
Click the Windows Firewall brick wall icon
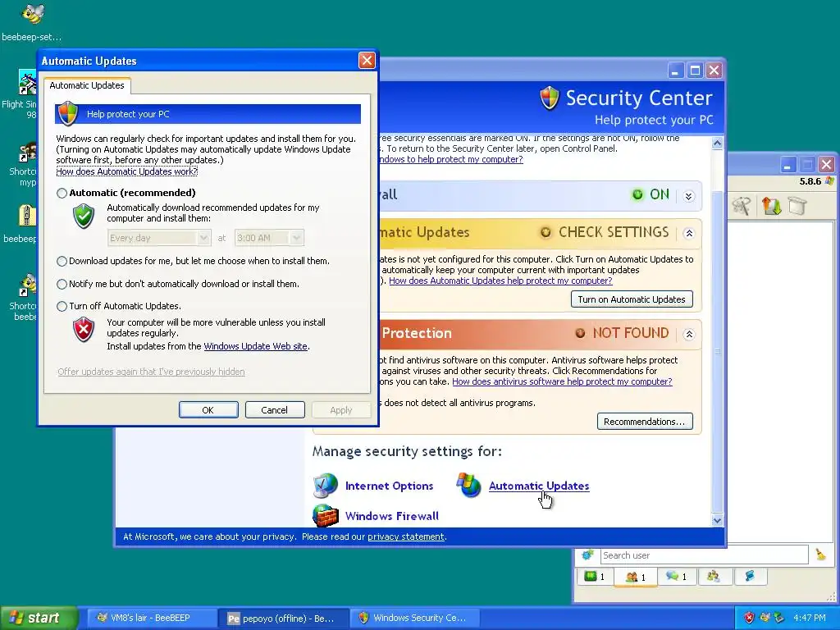pyautogui.click(x=325, y=516)
